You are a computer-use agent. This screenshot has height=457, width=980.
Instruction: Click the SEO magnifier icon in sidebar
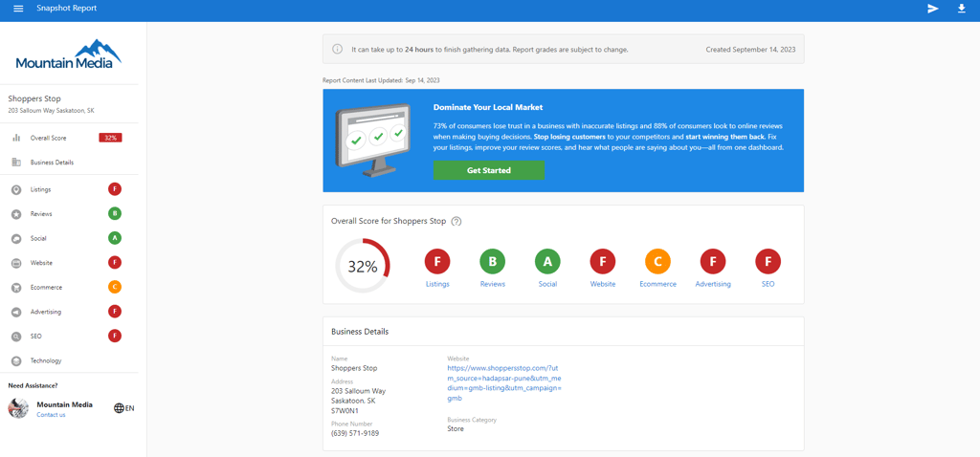click(x=17, y=337)
